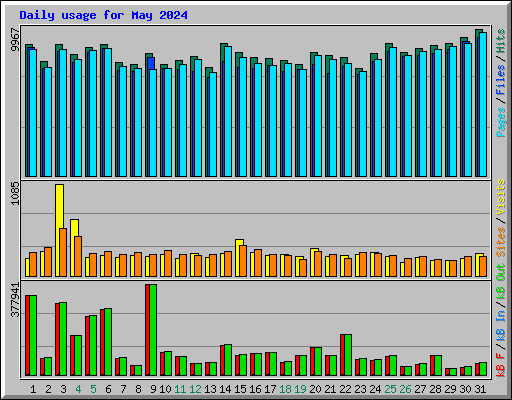Select day label 15 on the axis
The image size is (512, 400).
240,389
